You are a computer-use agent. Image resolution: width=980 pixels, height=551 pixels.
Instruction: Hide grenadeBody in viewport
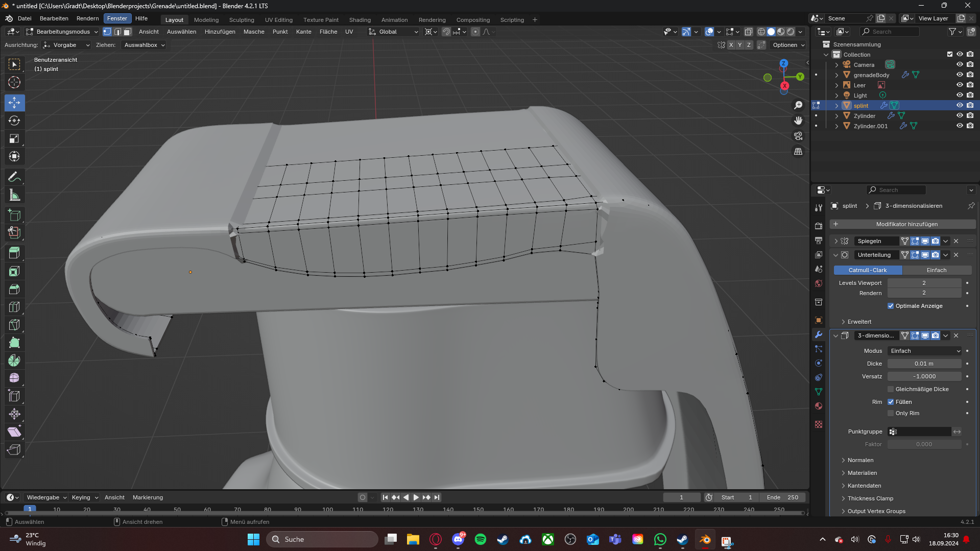pyautogui.click(x=959, y=75)
